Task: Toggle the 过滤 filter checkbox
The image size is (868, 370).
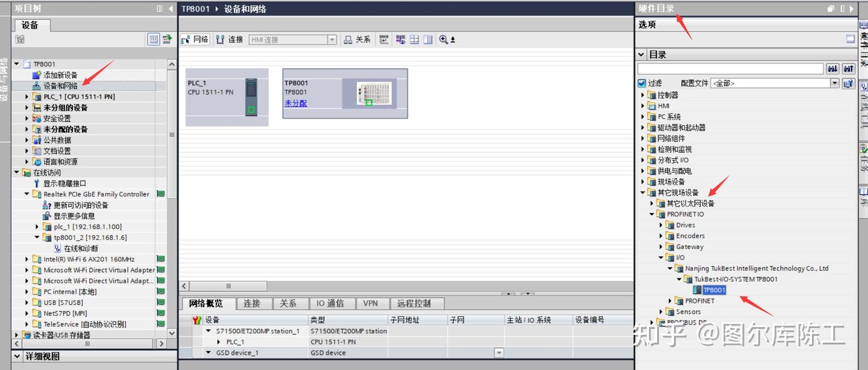Action: pos(642,83)
